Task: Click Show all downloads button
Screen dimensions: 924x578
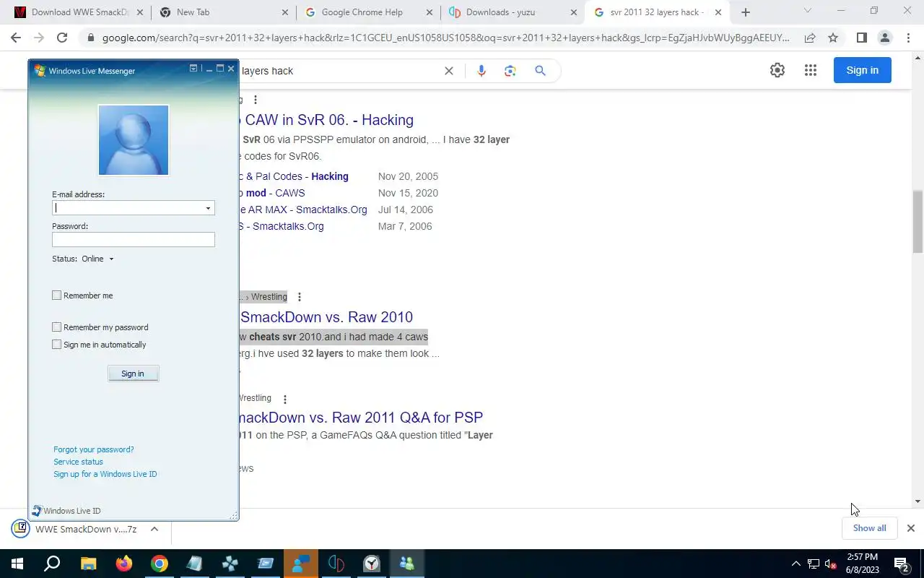Action: tap(869, 528)
